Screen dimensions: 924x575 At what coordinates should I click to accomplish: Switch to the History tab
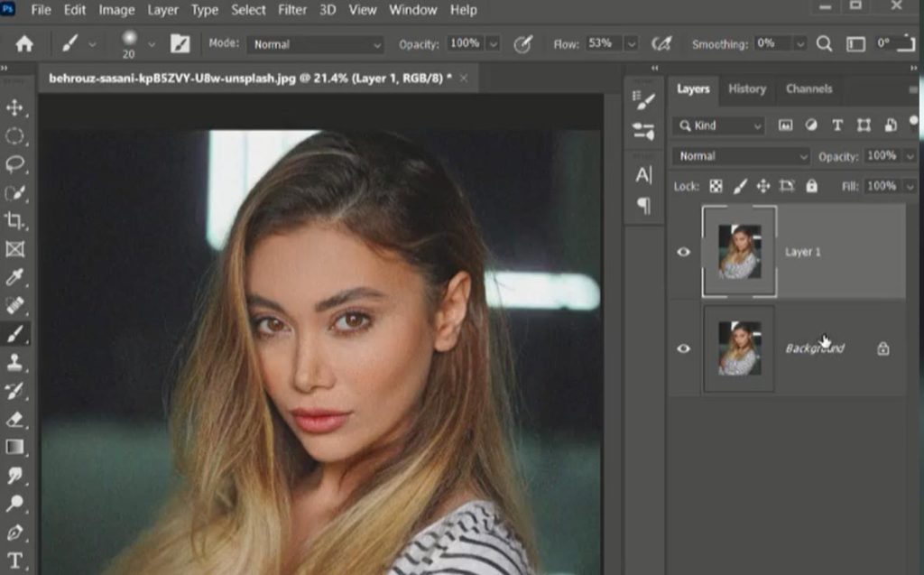(747, 88)
